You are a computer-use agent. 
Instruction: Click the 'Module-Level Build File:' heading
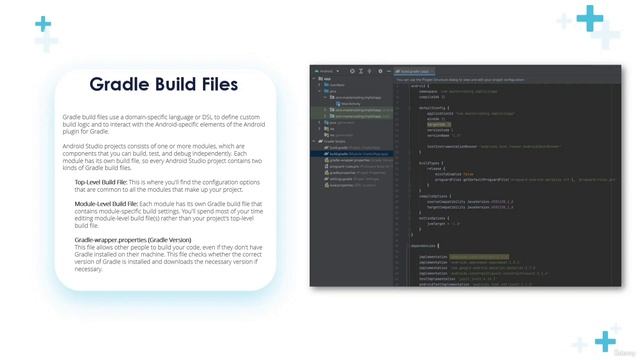[106, 204]
